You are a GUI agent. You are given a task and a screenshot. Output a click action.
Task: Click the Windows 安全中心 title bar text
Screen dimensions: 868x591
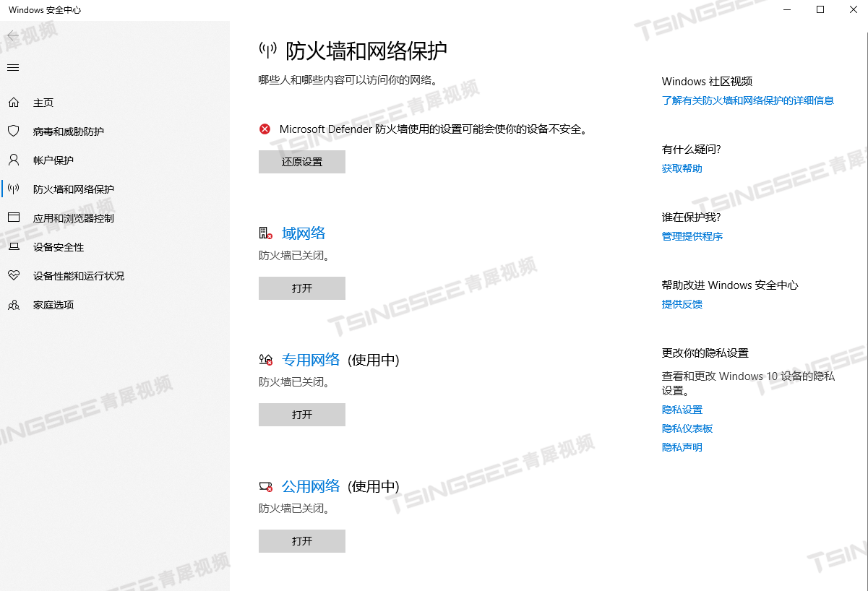(45, 10)
